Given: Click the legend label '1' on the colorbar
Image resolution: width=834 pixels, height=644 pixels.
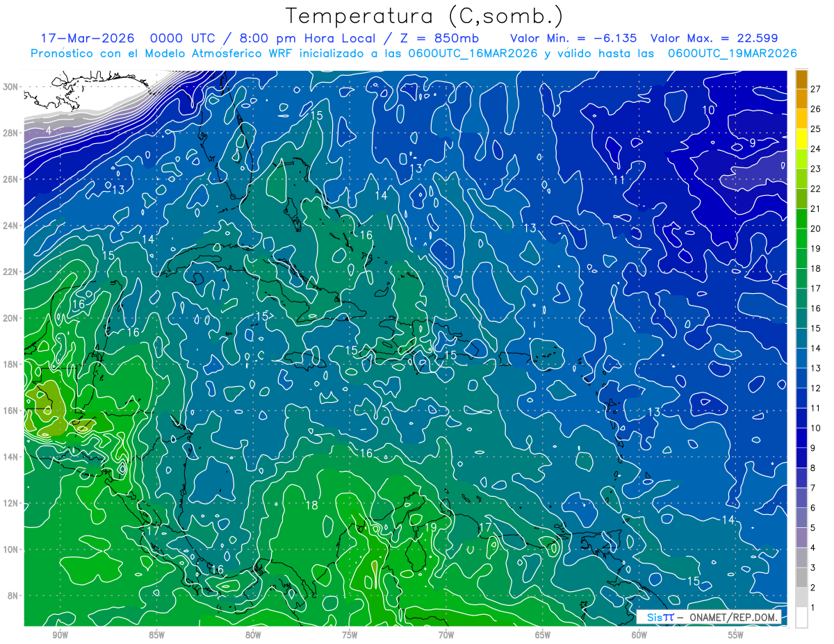Looking at the screenshot, I should tap(813, 607).
